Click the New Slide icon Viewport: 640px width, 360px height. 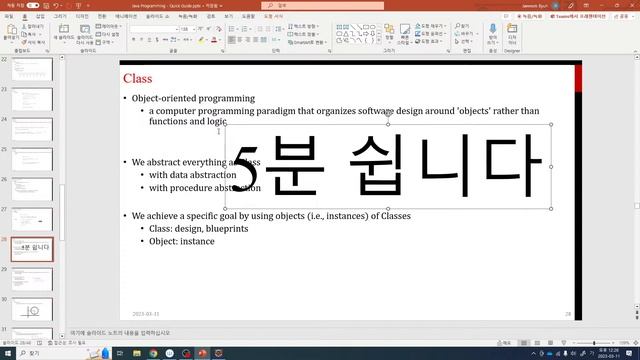[64, 29]
